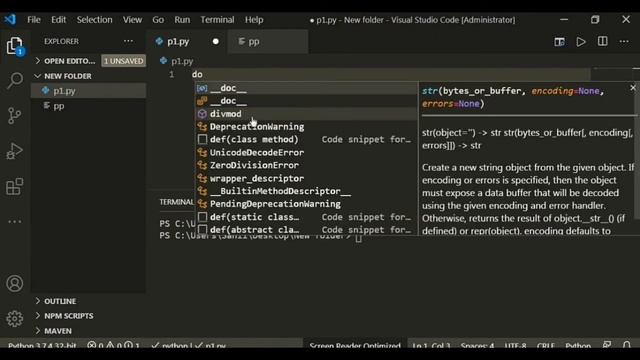Open changes compare icon in editor toolbar

pyautogui.click(x=560, y=42)
